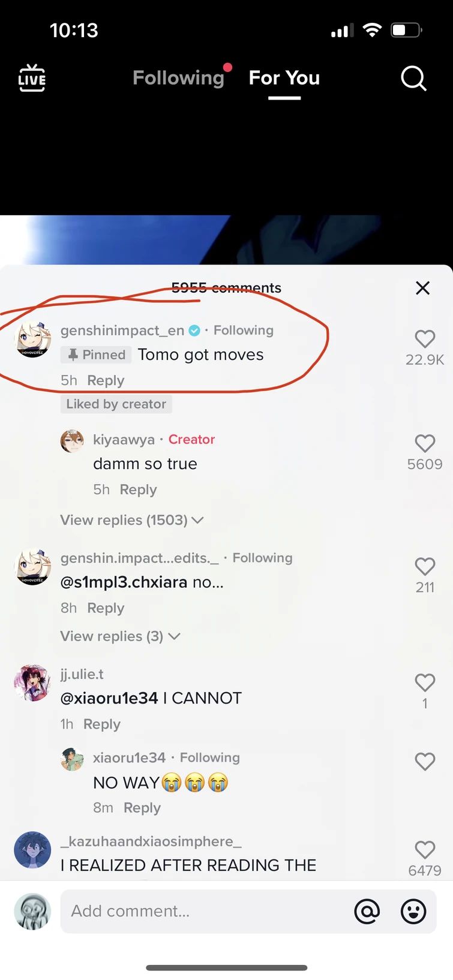Open the TikTok LIVE feed
Viewport: 453px width, 980px height.
(32, 78)
